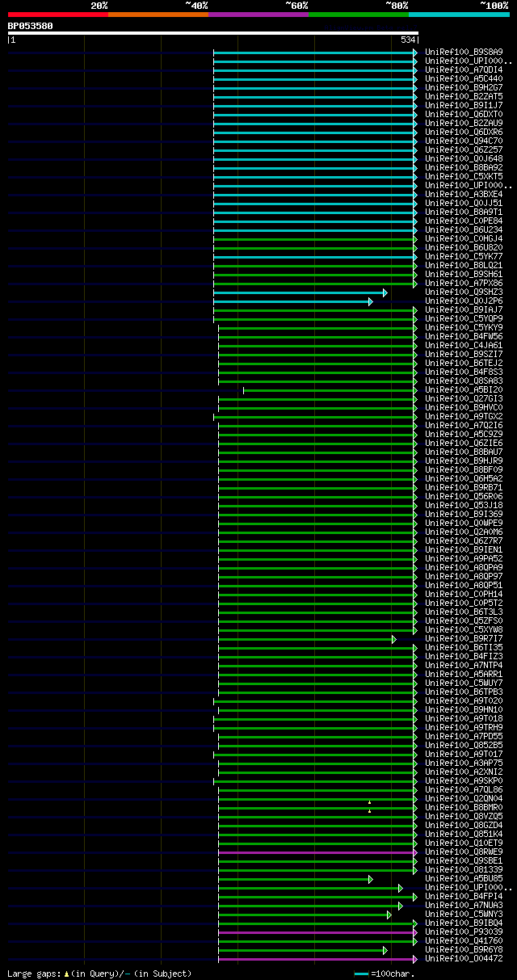Image resolution: width=517 pixels, height=980 pixels.
Task: Click the short green bar for UniRef100_A5BU85
Action: [x=295, y=879]
